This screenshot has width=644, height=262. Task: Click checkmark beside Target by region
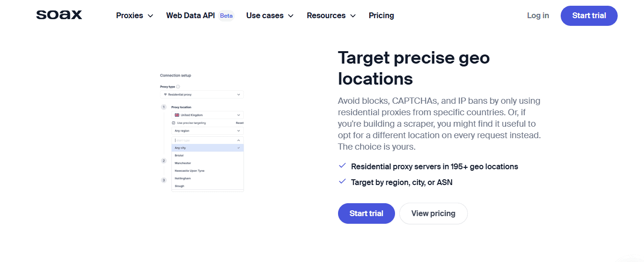(x=342, y=182)
